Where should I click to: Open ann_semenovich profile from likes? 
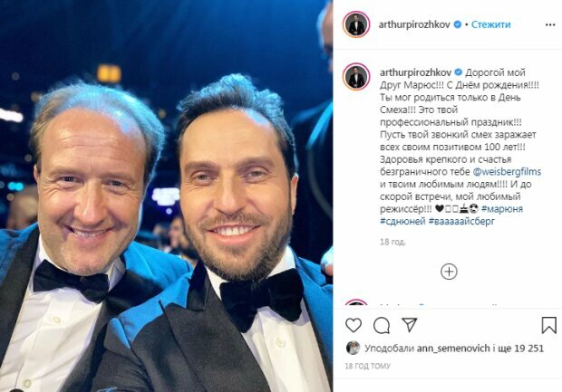point(453,348)
